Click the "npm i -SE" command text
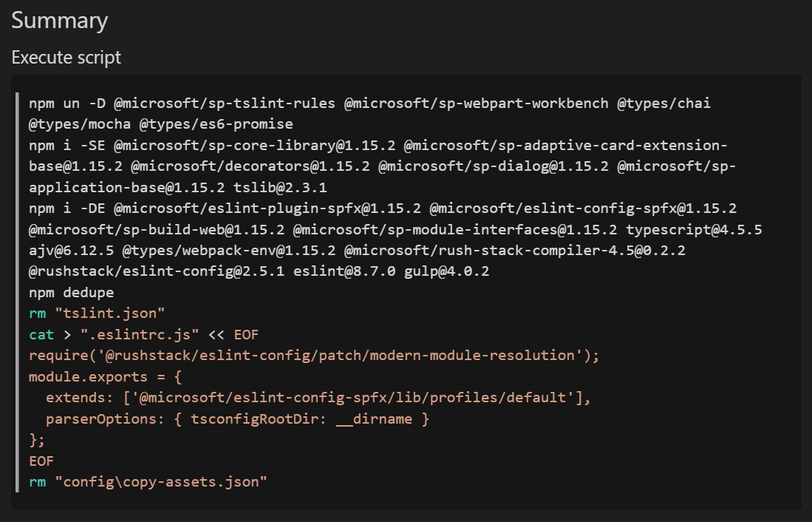 click(66, 145)
